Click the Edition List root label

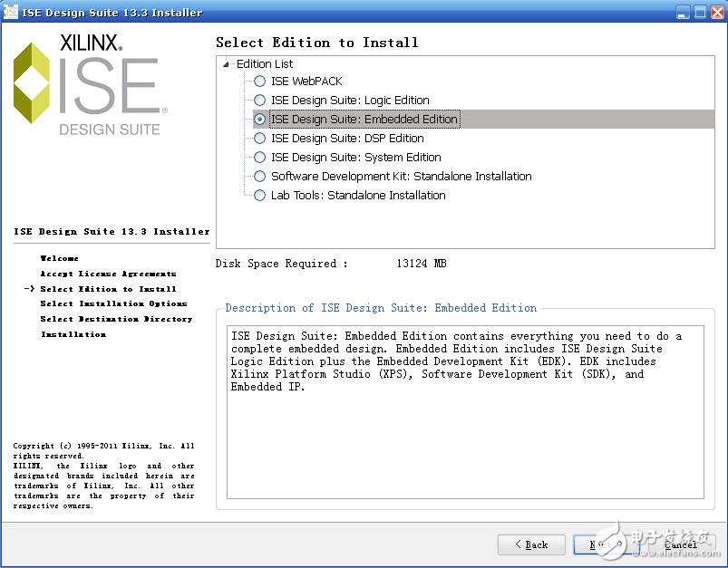[265, 64]
